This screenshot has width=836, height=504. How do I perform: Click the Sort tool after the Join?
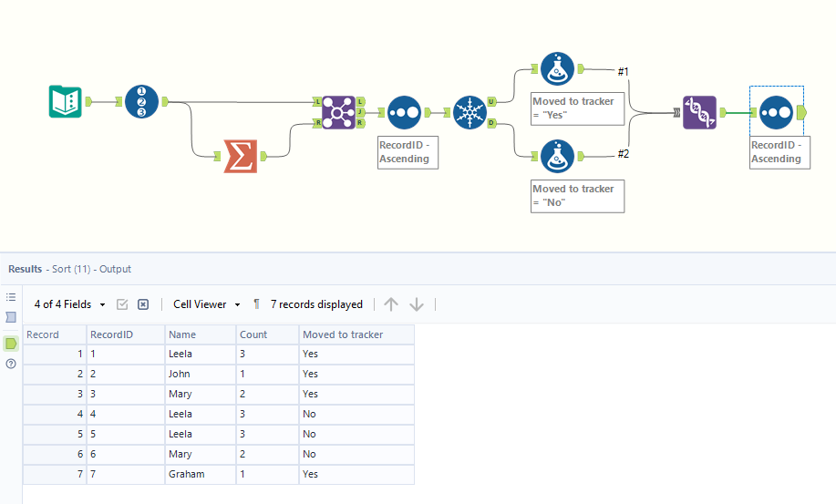coord(404,112)
